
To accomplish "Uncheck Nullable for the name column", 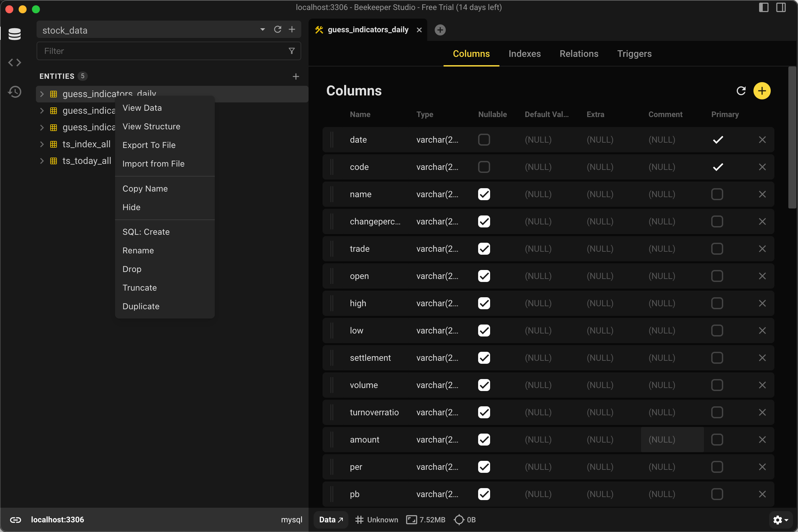I will point(484,195).
